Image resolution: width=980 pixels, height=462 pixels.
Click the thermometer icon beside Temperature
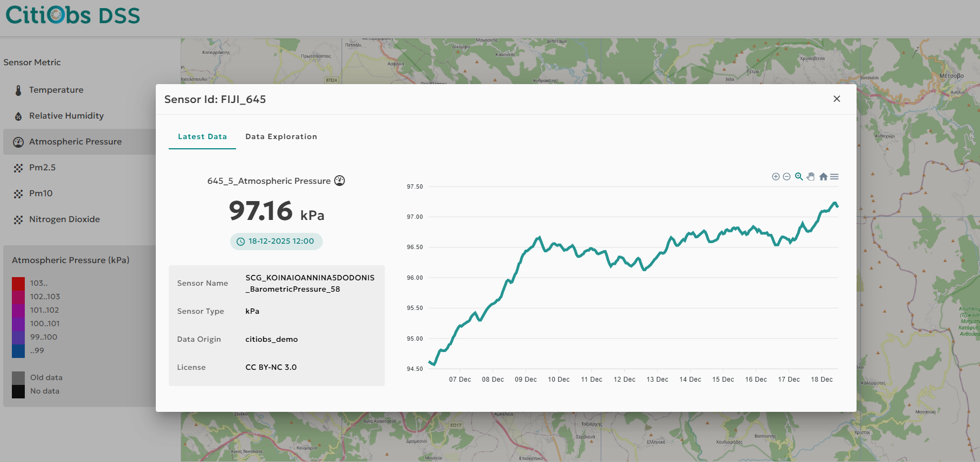[x=18, y=90]
